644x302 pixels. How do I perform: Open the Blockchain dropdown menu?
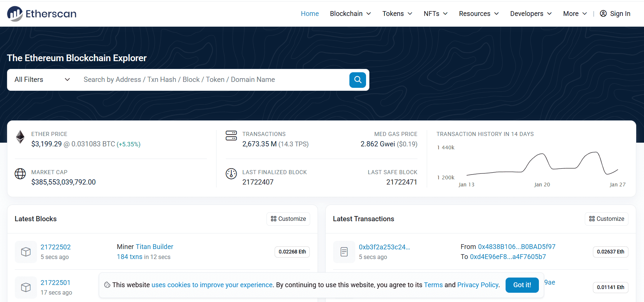pyautogui.click(x=350, y=14)
